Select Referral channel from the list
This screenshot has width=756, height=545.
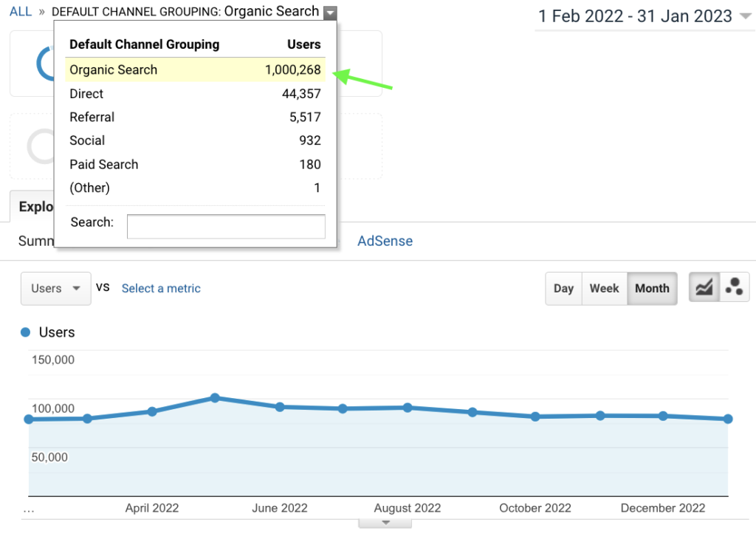[92, 117]
